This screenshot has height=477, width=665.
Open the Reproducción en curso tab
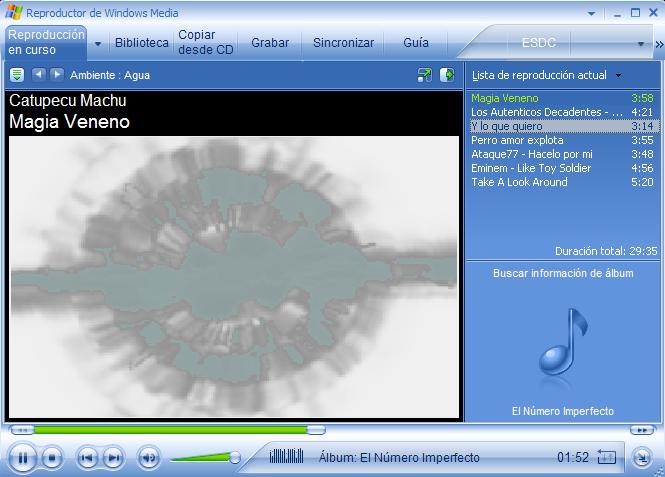(x=46, y=42)
